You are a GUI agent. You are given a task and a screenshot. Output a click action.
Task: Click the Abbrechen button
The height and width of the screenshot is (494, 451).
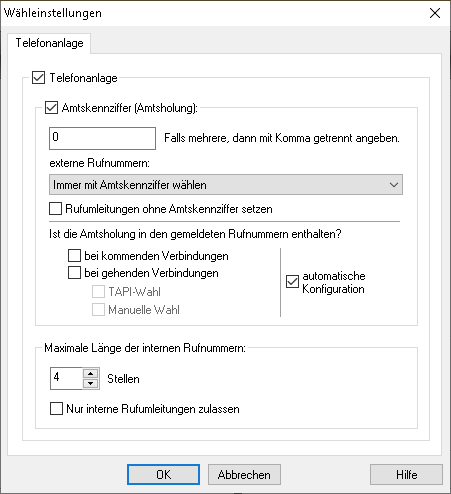click(244, 474)
